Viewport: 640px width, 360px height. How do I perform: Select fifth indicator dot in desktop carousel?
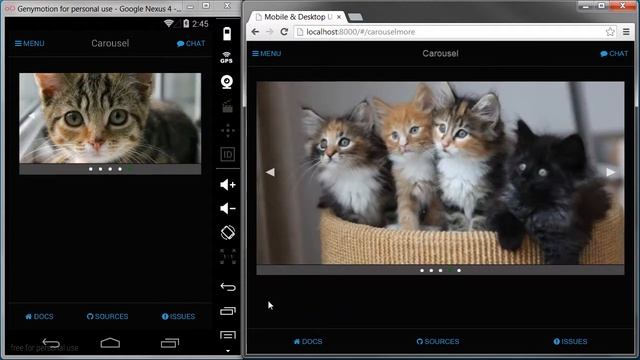pyautogui.click(x=459, y=270)
